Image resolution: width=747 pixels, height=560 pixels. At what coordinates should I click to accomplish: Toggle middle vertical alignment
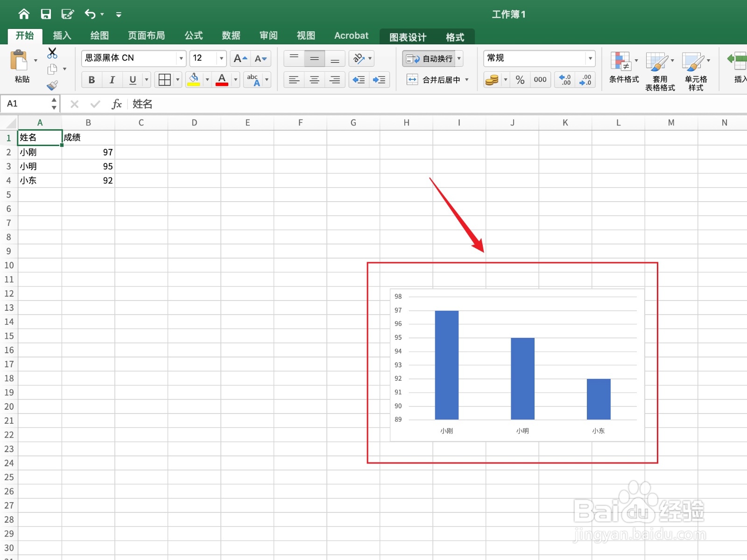coord(315,58)
